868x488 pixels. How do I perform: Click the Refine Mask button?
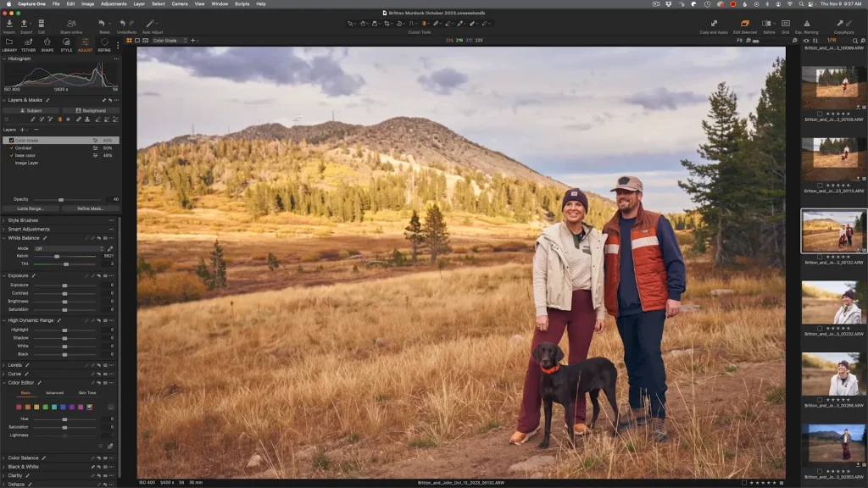(90, 208)
